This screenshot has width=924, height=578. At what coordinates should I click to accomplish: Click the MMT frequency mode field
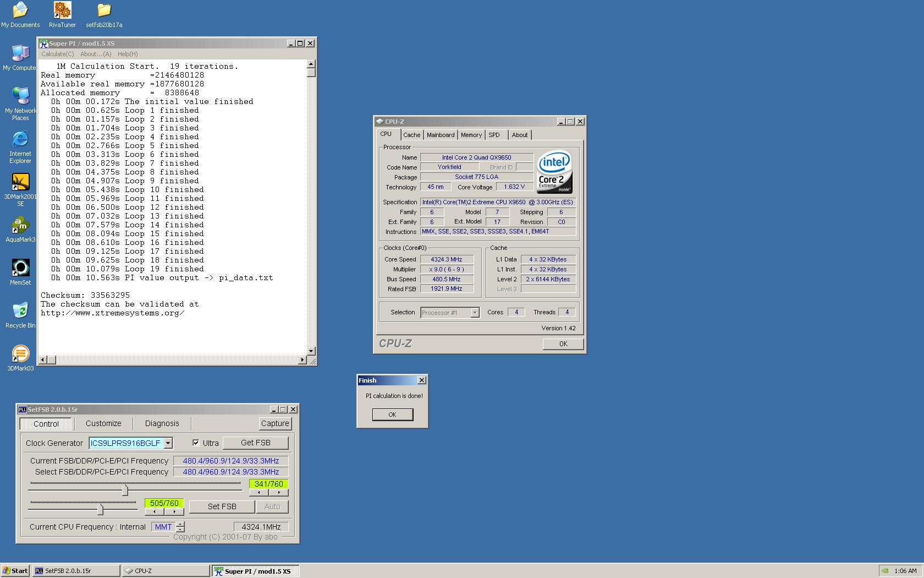pos(163,527)
